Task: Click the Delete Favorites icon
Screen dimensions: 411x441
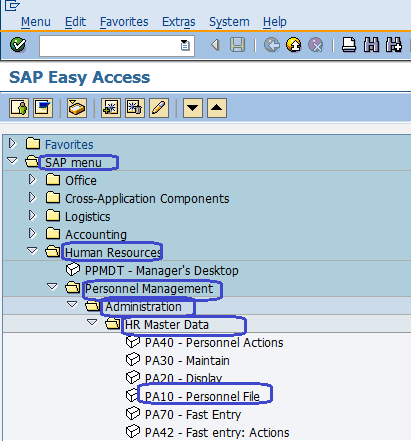Action: (x=135, y=108)
